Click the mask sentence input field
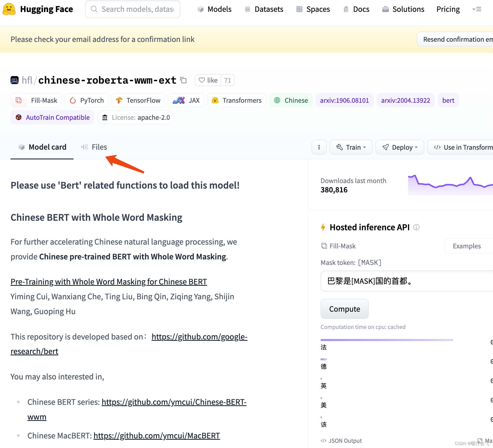 [x=407, y=281]
